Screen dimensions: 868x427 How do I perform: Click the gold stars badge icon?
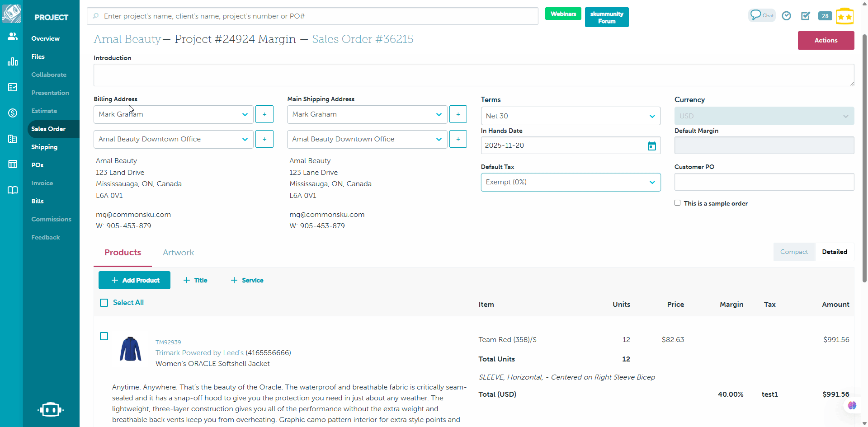(844, 16)
